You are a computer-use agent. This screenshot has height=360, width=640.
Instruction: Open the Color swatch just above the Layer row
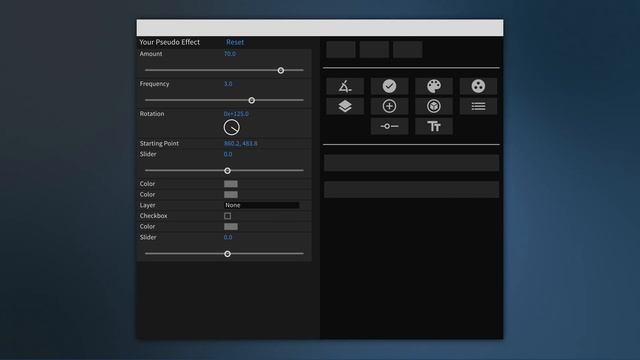point(231,195)
